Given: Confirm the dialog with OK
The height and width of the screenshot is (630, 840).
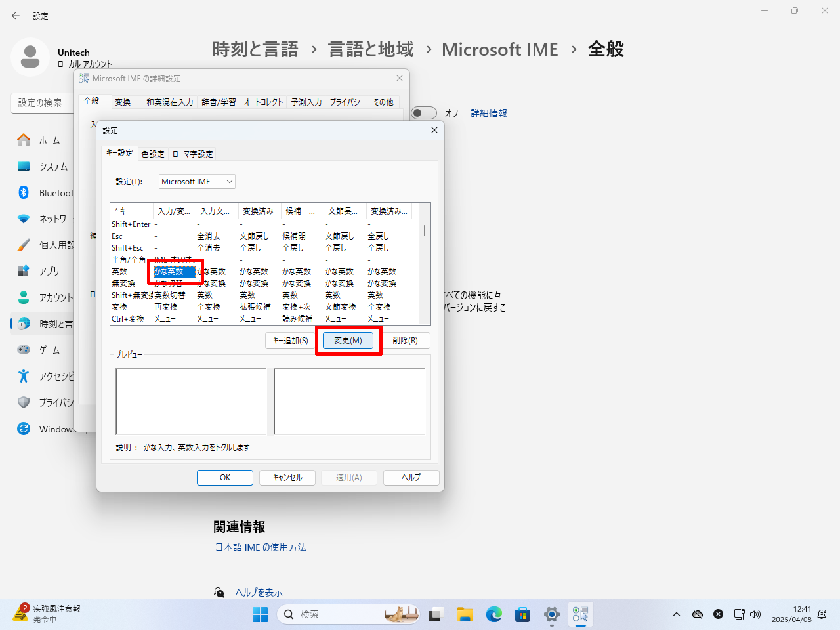Looking at the screenshot, I should pyautogui.click(x=225, y=478).
